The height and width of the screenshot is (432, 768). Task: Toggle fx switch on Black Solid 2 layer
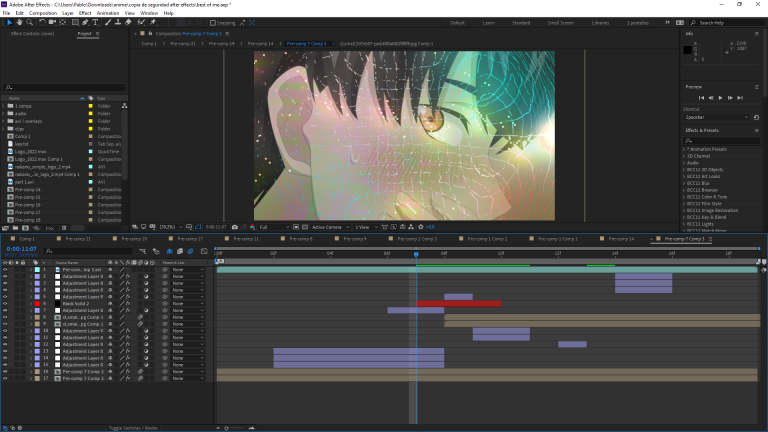[x=128, y=304]
